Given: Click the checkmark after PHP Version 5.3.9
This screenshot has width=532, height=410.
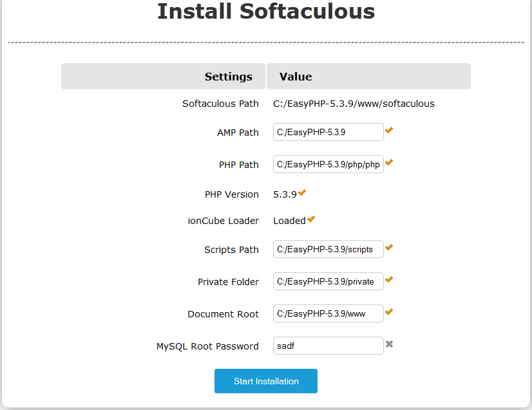Looking at the screenshot, I should coord(302,192).
